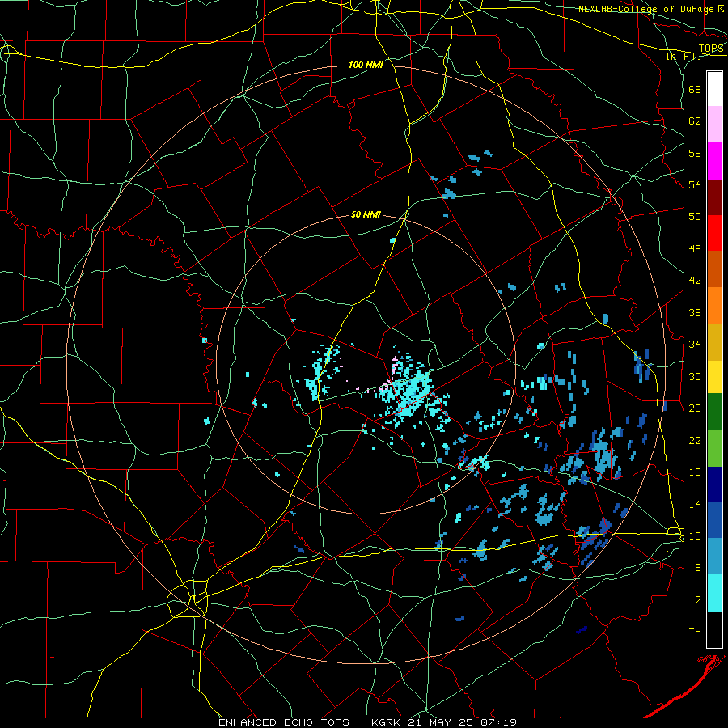Screen dimensions: 728x728
Task: Click the 30 legend value
Action: [695, 376]
